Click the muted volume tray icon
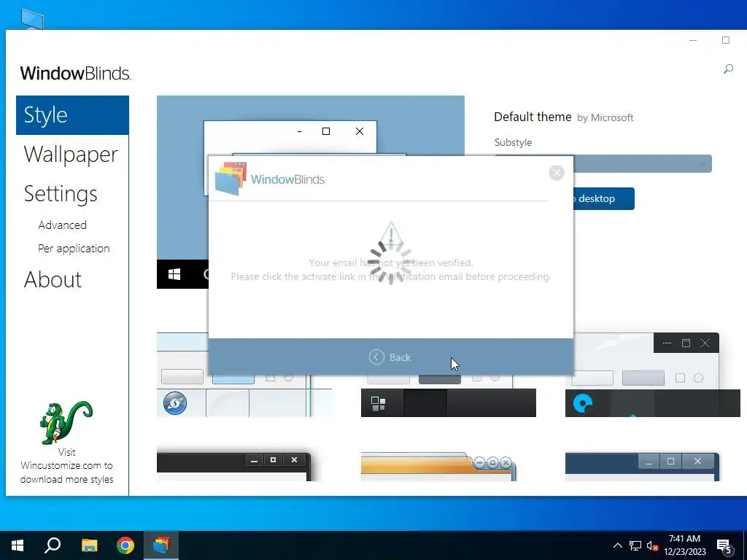 click(x=652, y=545)
